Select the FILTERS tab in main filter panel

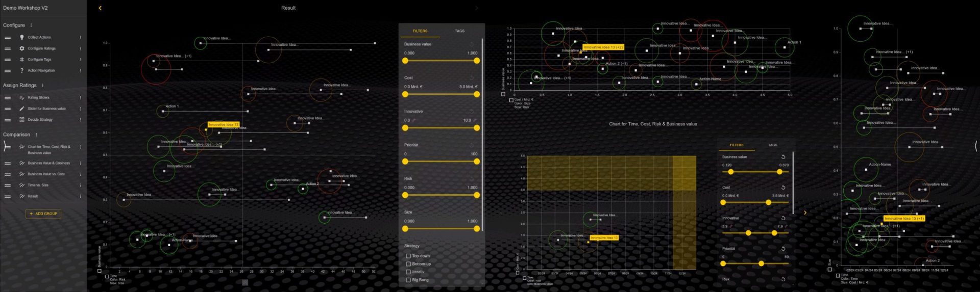point(420,31)
